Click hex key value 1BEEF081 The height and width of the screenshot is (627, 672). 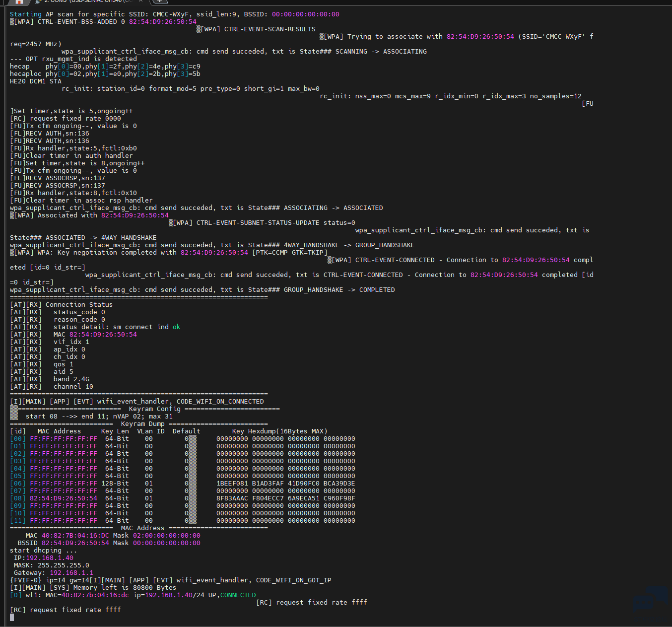click(x=232, y=484)
